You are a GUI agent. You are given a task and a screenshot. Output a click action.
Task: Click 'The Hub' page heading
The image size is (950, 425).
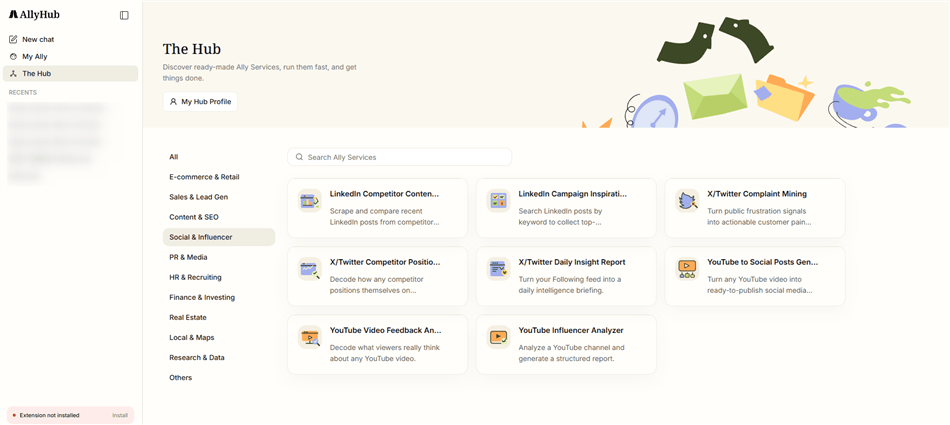point(192,49)
